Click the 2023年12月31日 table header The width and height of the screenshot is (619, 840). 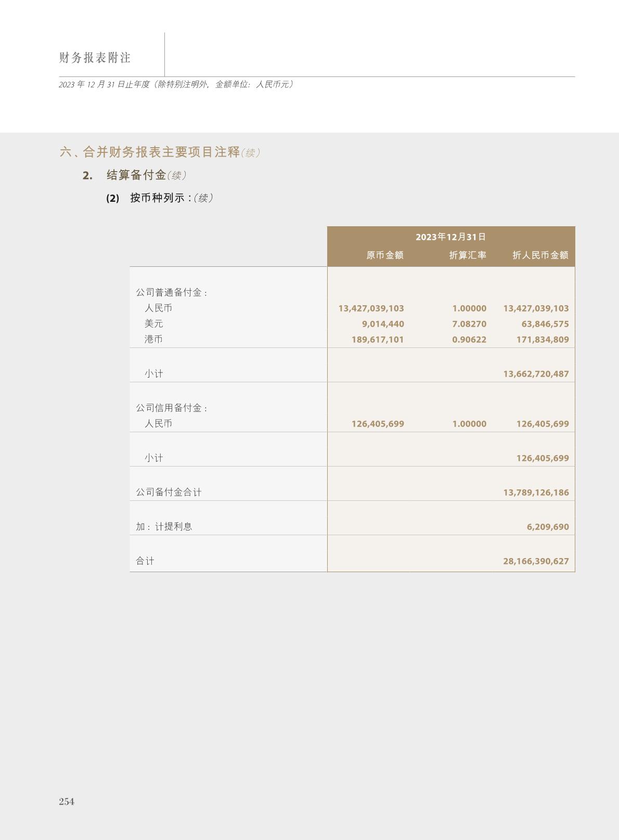(x=450, y=237)
